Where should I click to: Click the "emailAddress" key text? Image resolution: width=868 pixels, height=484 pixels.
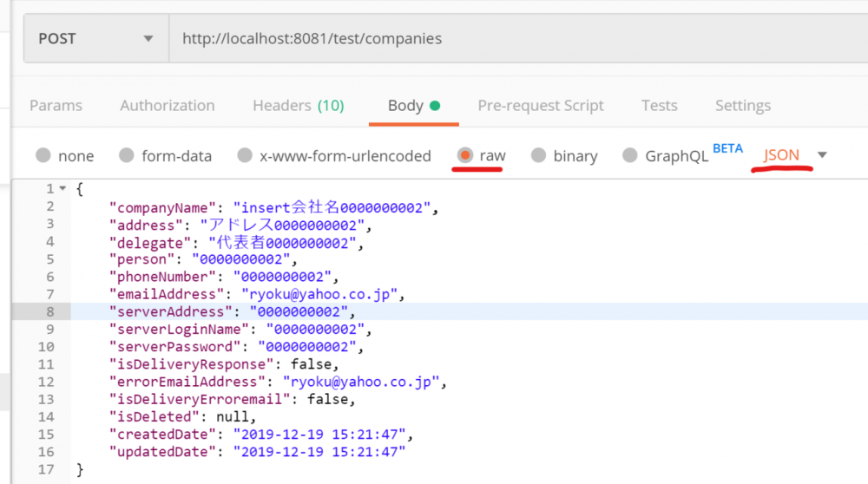167,294
